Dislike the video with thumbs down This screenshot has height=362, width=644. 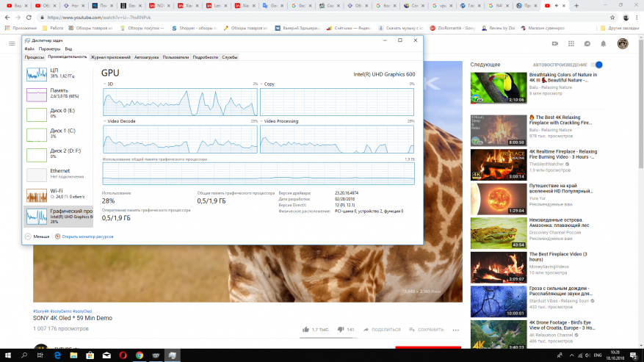click(341, 330)
